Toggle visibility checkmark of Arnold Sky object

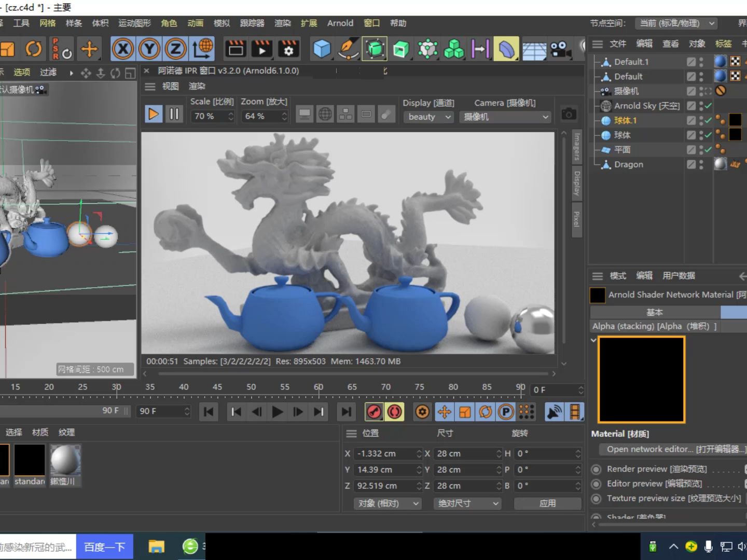(x=708, y=106)
